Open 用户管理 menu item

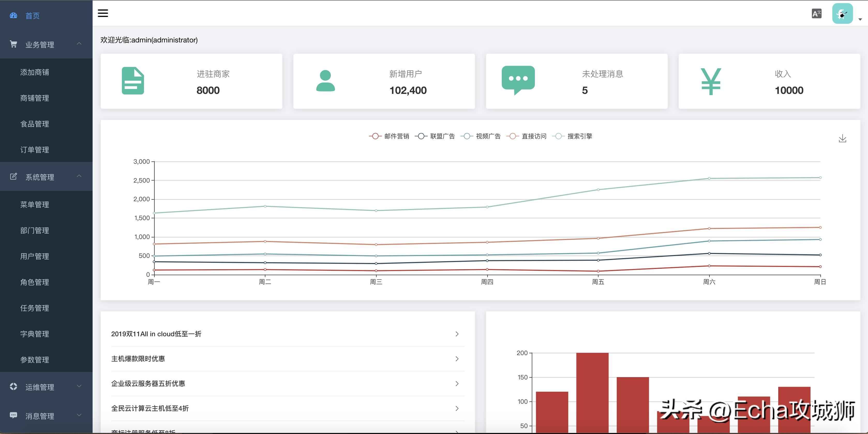tap(35, 256)
